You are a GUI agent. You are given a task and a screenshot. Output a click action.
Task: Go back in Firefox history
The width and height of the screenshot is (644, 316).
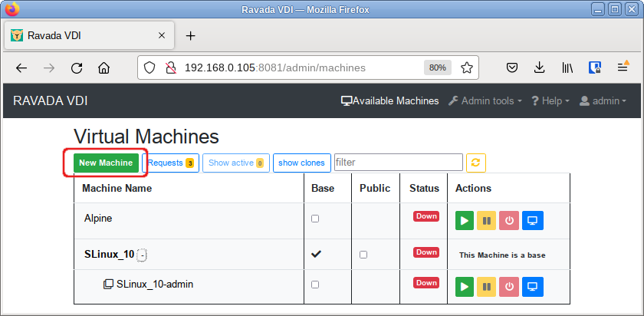[21, 67]
